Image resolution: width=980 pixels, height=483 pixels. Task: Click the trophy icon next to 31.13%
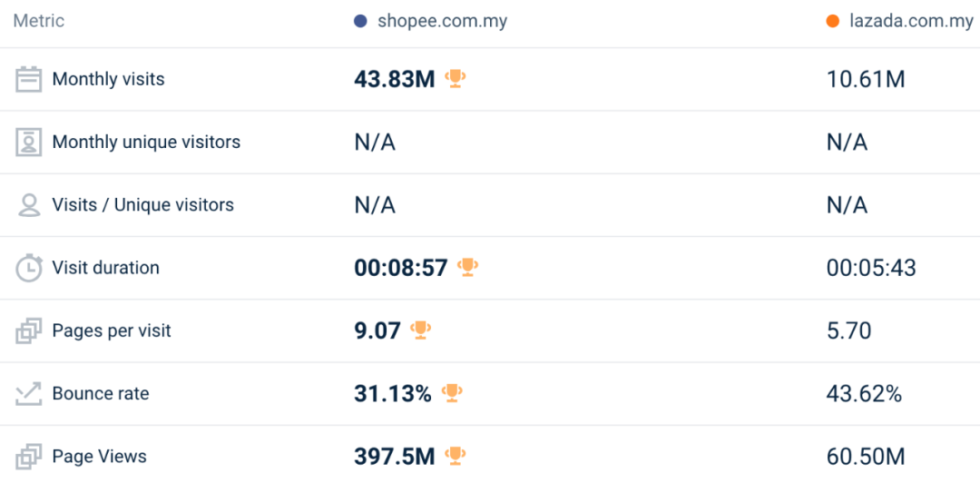click(451, 392)
